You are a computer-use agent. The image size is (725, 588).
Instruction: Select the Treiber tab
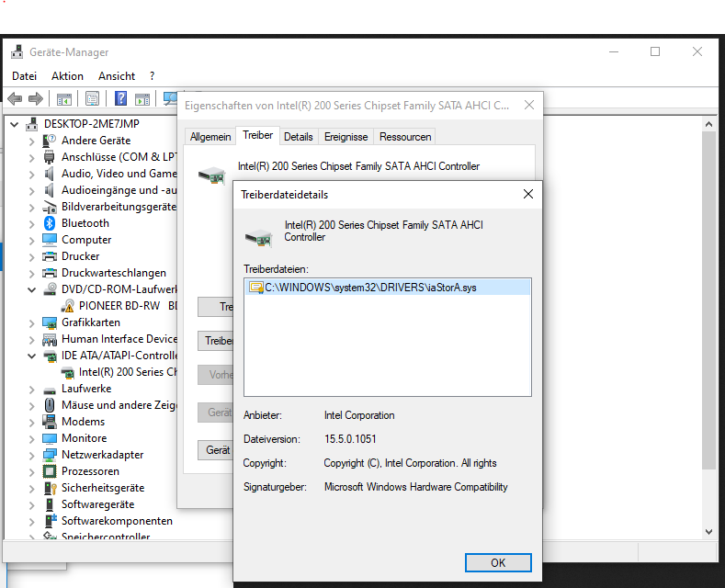coord(257,135)
